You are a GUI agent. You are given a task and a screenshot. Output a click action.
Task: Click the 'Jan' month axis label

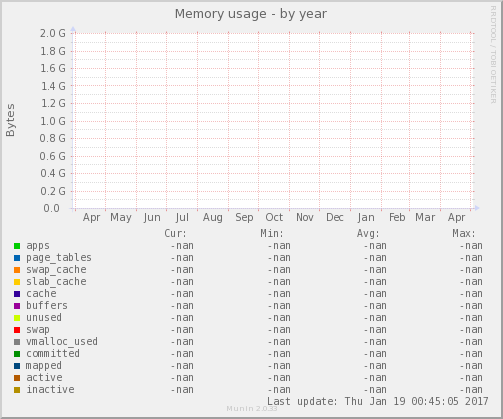coord(366,218)
